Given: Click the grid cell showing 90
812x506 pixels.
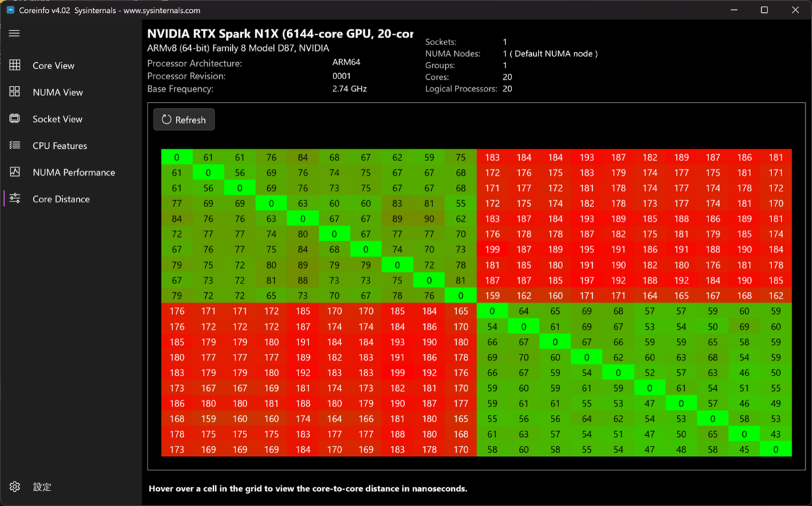Looking at the screenshot, I should (x=429, y=219).
